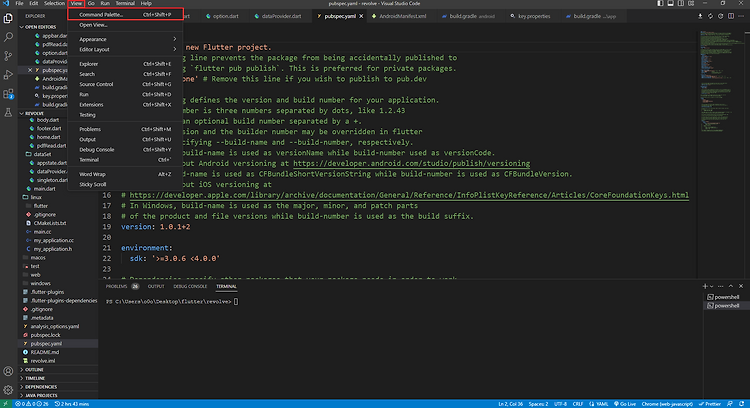Open the Android versioning URL link

pyautogui.click(x=411, y=164)
